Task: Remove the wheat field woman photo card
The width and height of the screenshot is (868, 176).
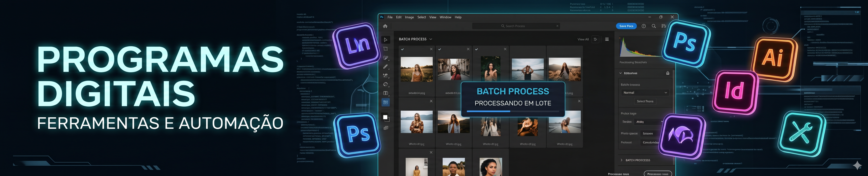Action: click(431, 49)
